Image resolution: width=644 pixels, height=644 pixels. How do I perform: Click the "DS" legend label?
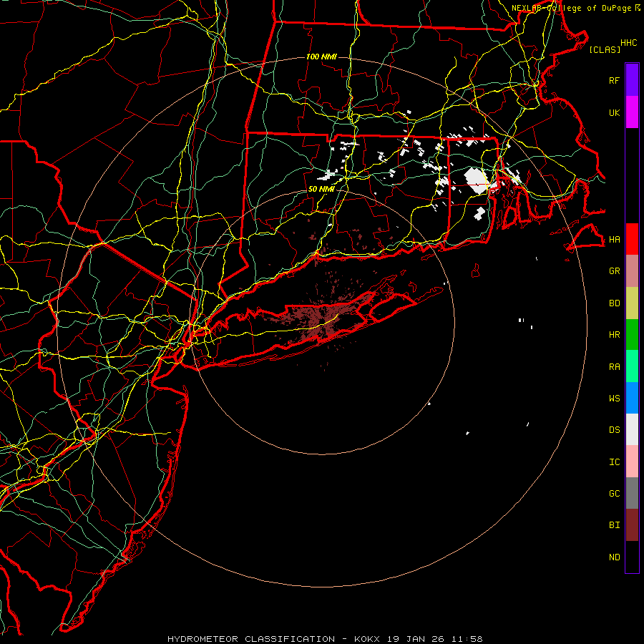(x=614, y=430)
